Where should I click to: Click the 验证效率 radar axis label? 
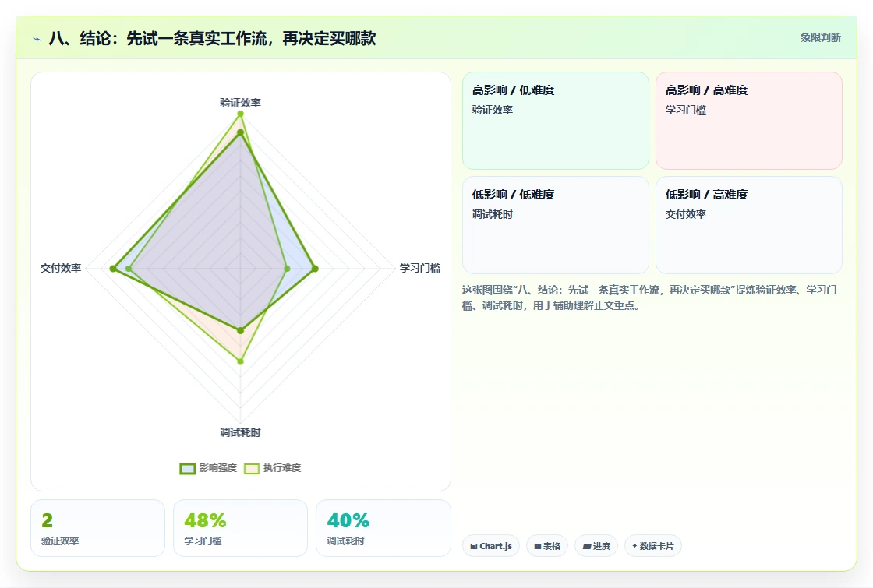click(240, 103)
